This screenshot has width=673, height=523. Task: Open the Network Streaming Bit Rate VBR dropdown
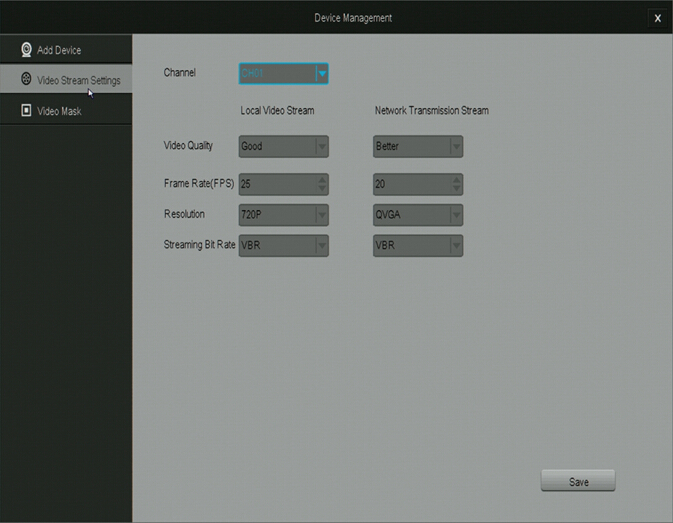pyautogui.click(x=418, y=245)
